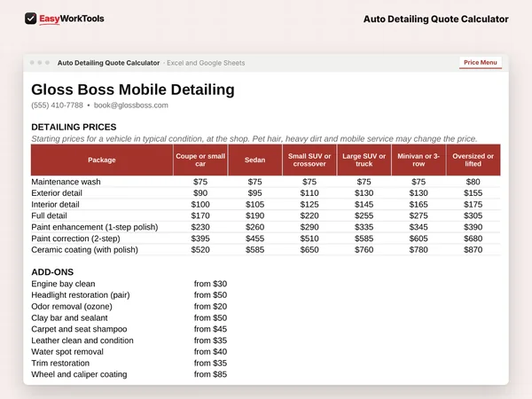
Task: Click the $230 Paint enhancement coupe price
Action: (200, 227)
